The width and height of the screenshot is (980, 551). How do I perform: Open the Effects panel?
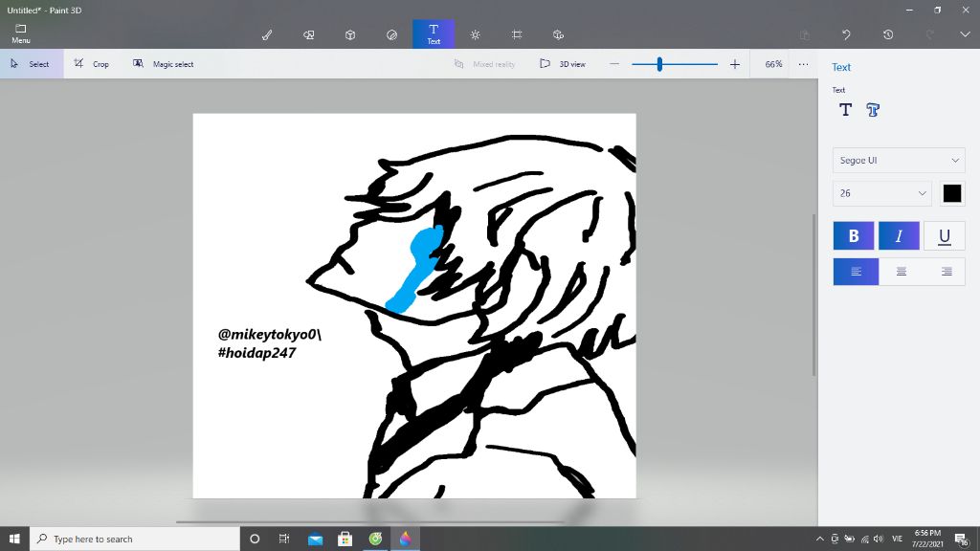coord(475,33)
